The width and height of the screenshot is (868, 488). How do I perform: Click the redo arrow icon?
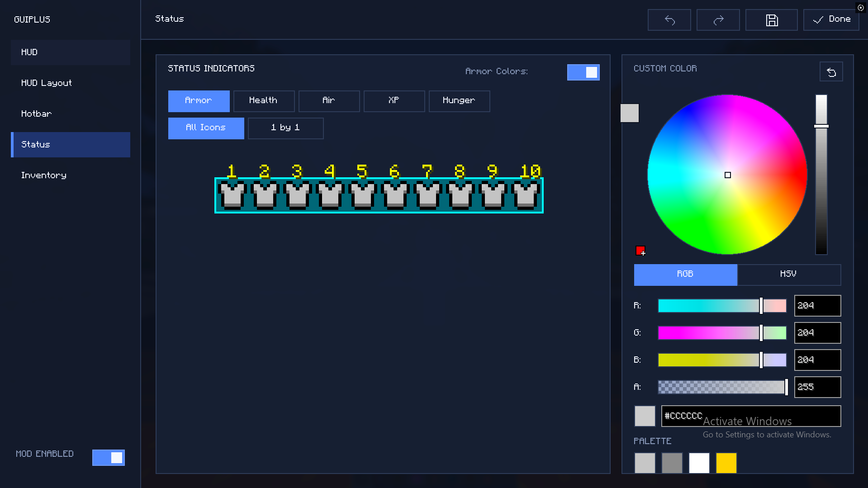click(x=718, y=20)
